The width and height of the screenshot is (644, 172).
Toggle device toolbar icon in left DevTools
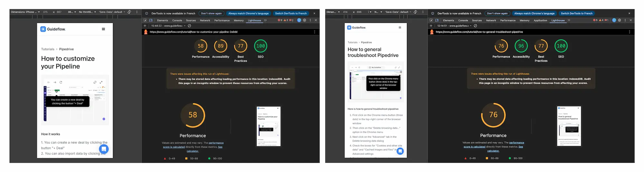click(x=151, y=20)
